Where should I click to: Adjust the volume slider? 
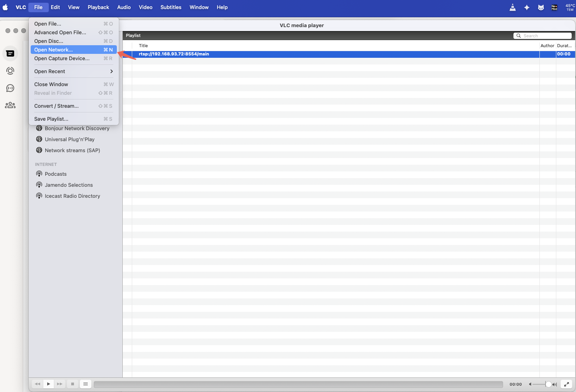(542, 385)
